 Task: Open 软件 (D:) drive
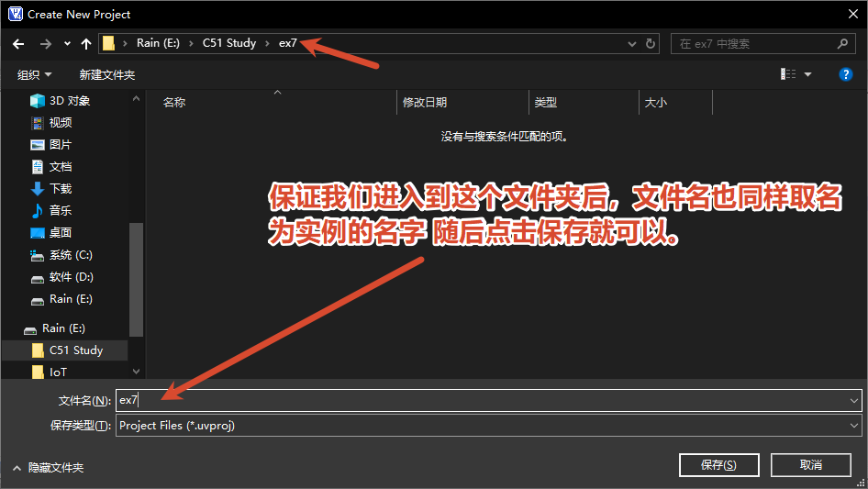(72, 277)
